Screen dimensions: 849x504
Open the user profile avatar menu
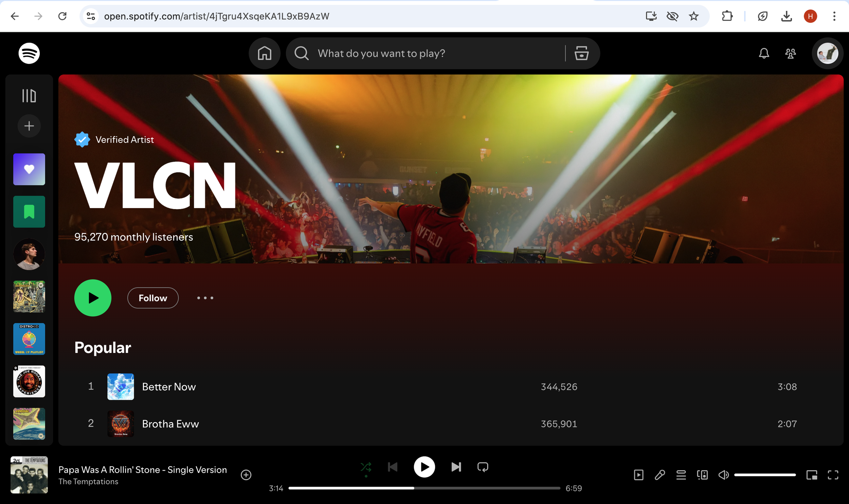827,53
